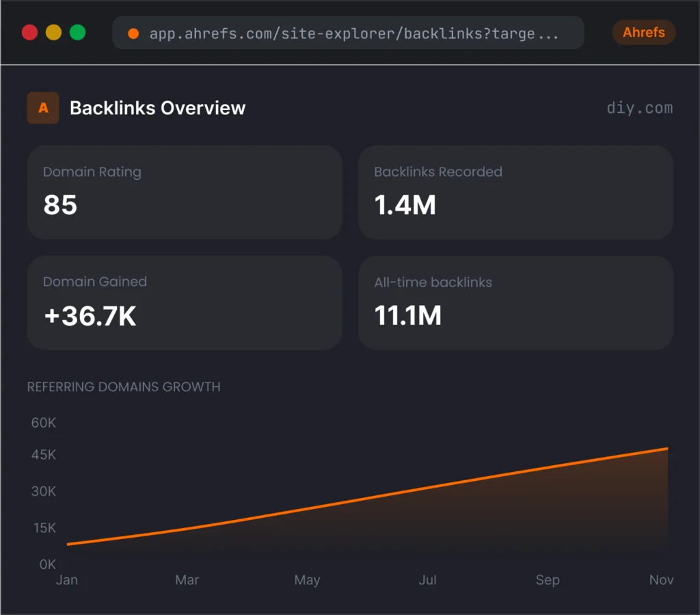Image resolution: width=700 pixels, height=615 pixels.
Task: Open the All-time backlinks card
Action: [515, 303]
